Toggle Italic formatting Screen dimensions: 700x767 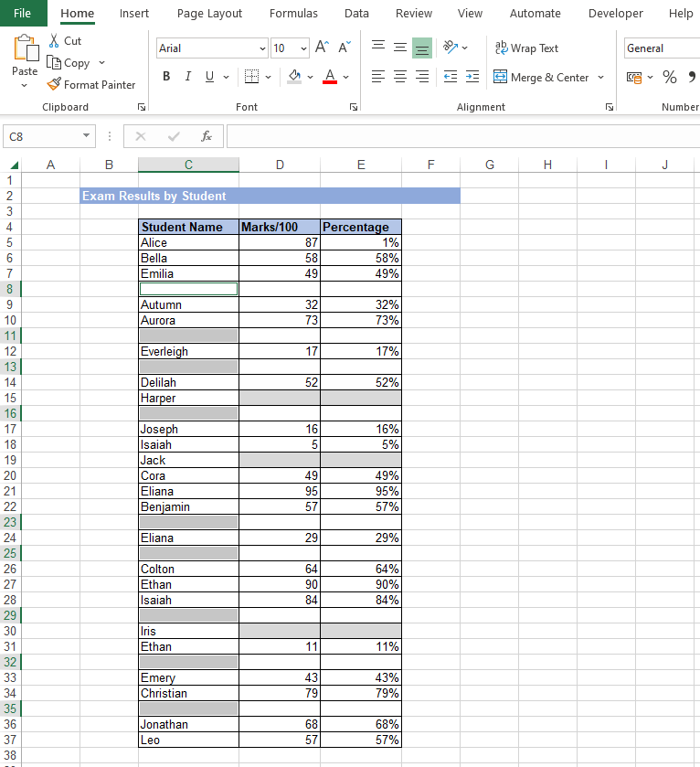(188, 77)
